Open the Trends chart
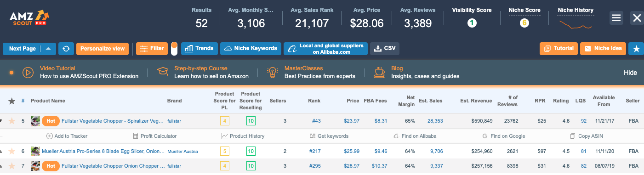 (199, 49)
